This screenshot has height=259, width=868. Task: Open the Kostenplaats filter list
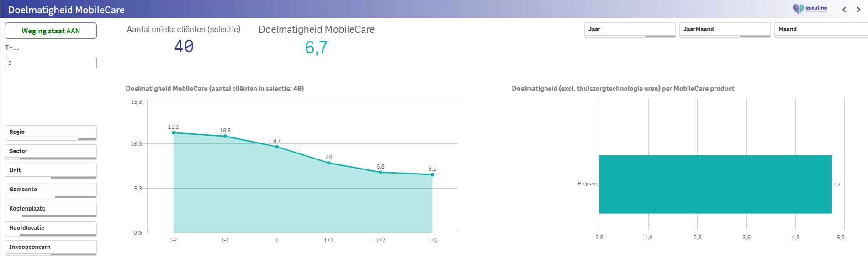(x=51, y=209)
